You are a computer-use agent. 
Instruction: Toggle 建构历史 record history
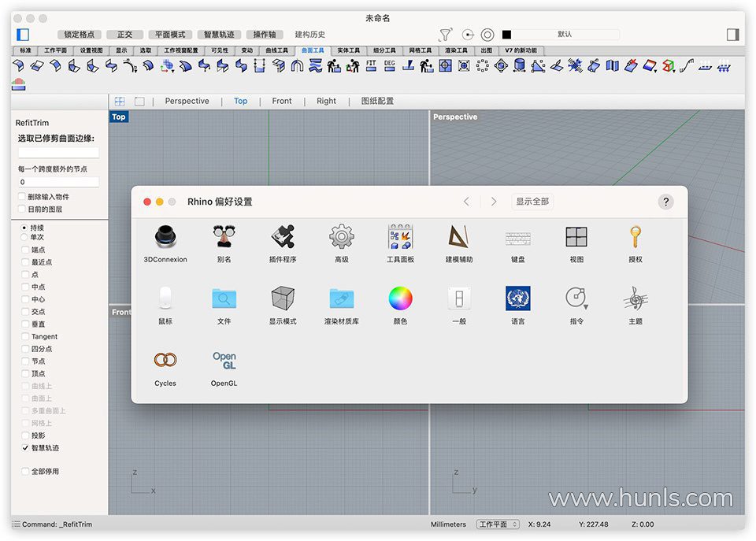[x=310, y=34]
